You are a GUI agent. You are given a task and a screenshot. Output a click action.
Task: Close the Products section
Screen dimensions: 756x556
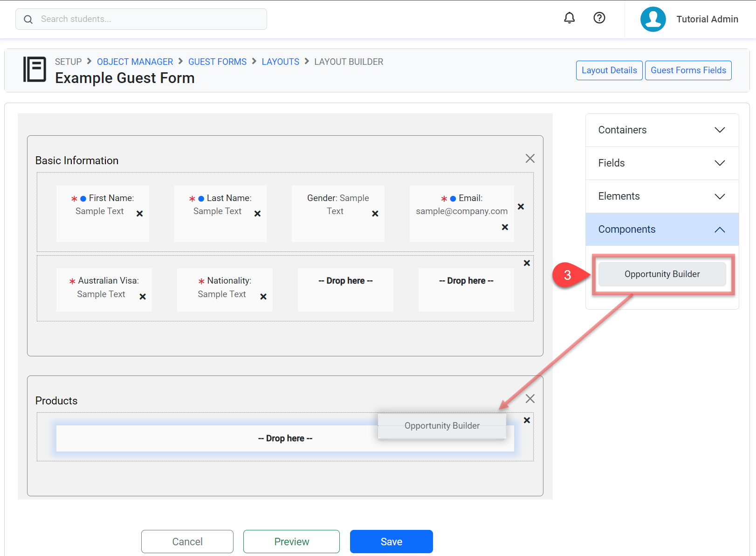tap(529, 399)
